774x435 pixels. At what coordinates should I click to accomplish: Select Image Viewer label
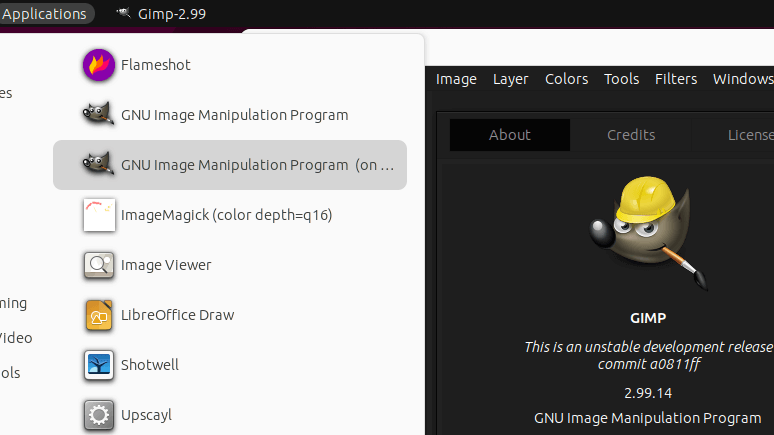[166, 265]
